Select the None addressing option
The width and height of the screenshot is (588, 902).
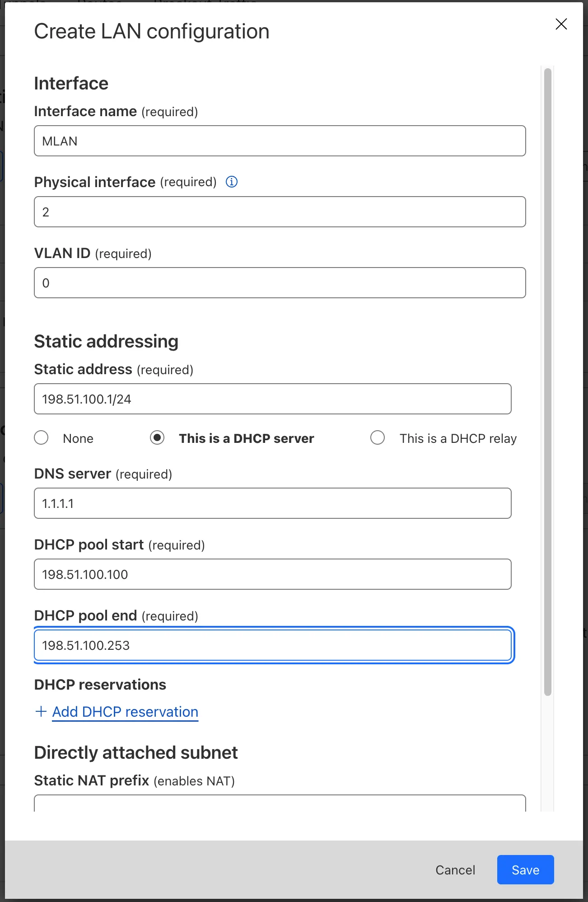tap(41, 437)
